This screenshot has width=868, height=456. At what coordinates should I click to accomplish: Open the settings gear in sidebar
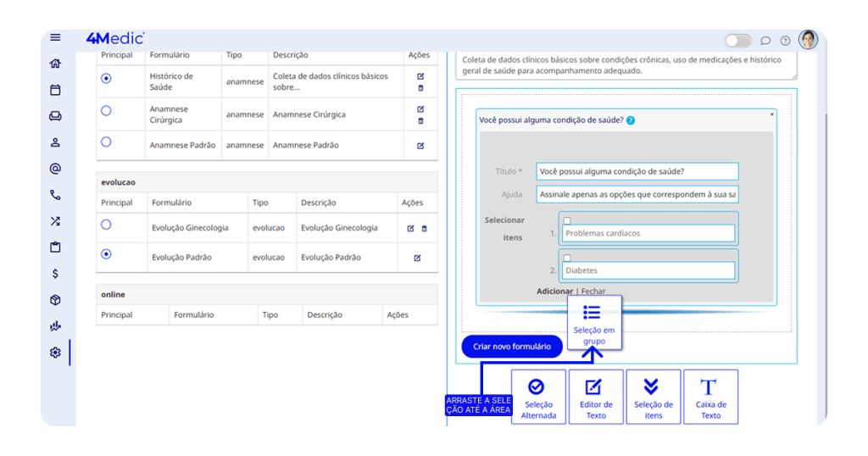55,353
